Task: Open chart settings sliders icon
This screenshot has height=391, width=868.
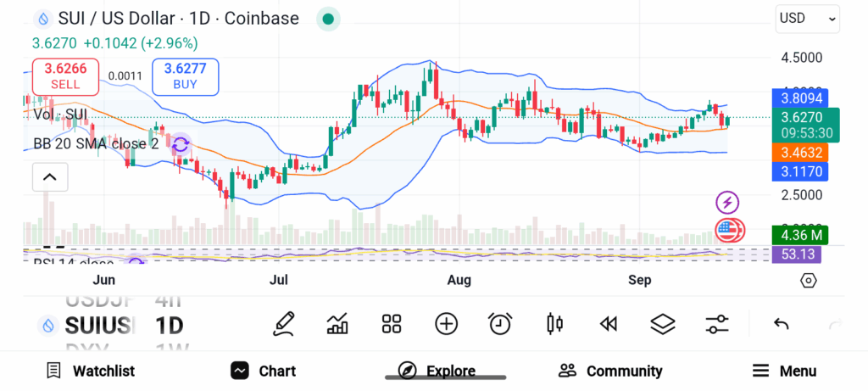Action: pos(717,323)
